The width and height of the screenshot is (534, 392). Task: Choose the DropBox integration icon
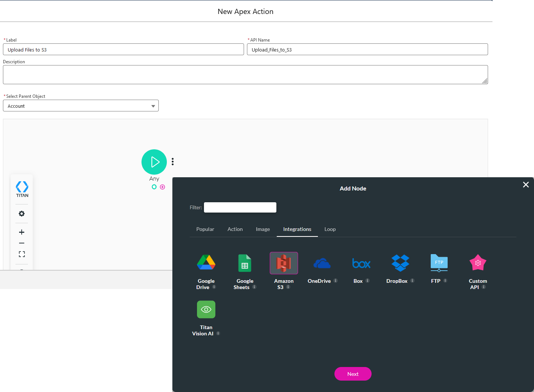(x=400, y=263)
